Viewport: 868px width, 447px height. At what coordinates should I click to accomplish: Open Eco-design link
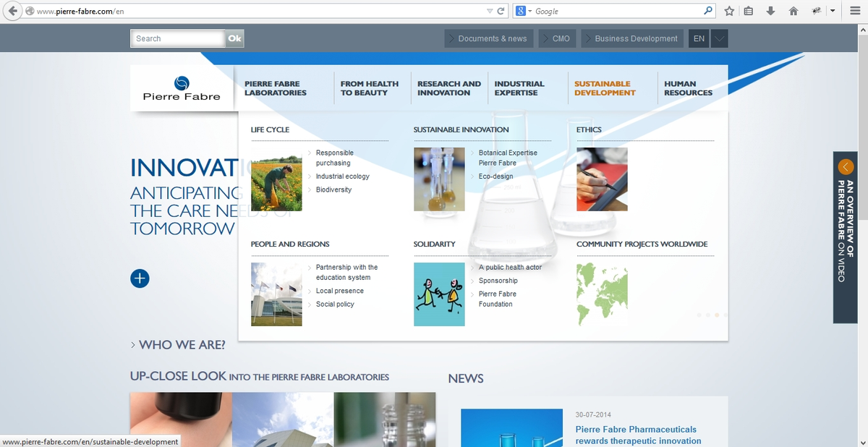pos(495,176)
